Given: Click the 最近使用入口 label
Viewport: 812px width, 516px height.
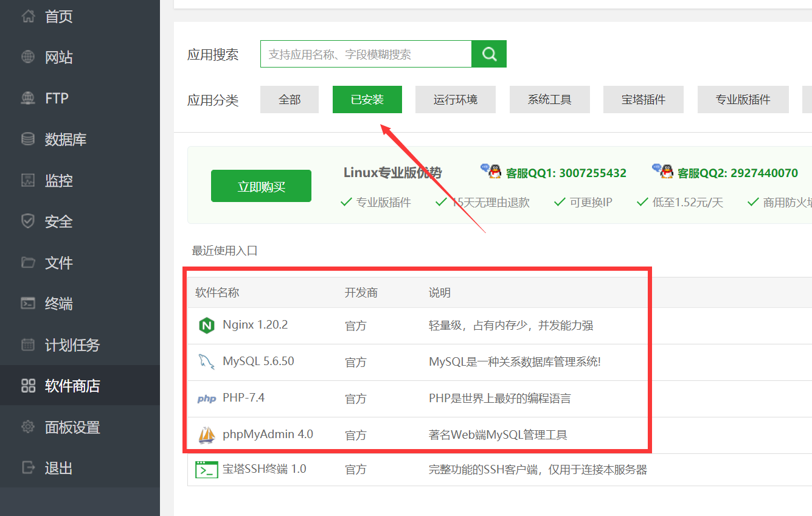Looking at the screenshot, I should click(x=225, y=251).
